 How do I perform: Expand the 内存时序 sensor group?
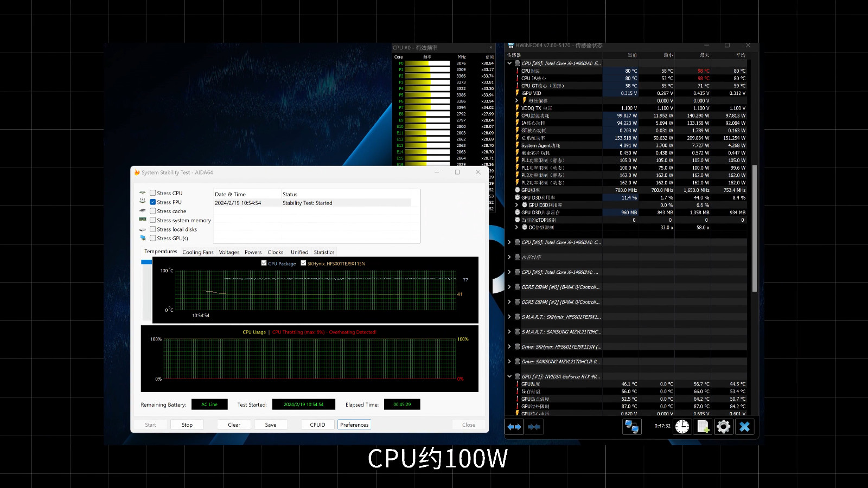509,257
